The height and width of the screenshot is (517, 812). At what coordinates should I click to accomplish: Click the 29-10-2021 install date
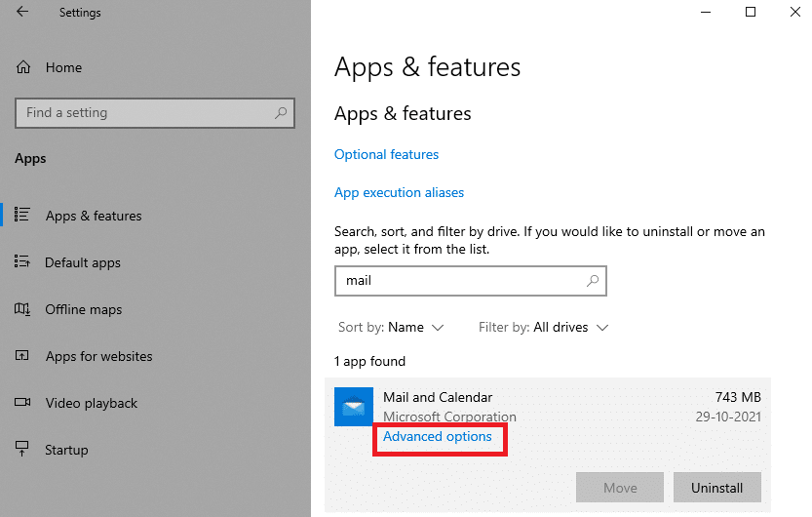[728, 418]
